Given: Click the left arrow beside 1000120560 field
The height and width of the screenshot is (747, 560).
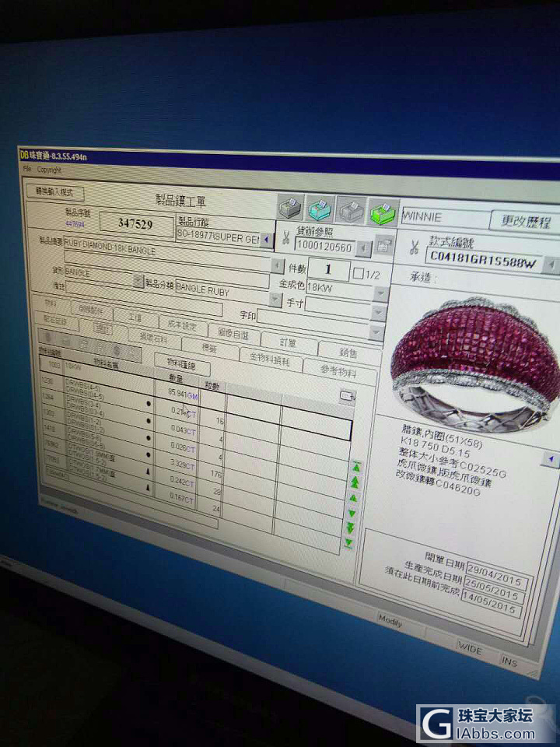Looking at the screenshot, I should (x=364, y=248).
